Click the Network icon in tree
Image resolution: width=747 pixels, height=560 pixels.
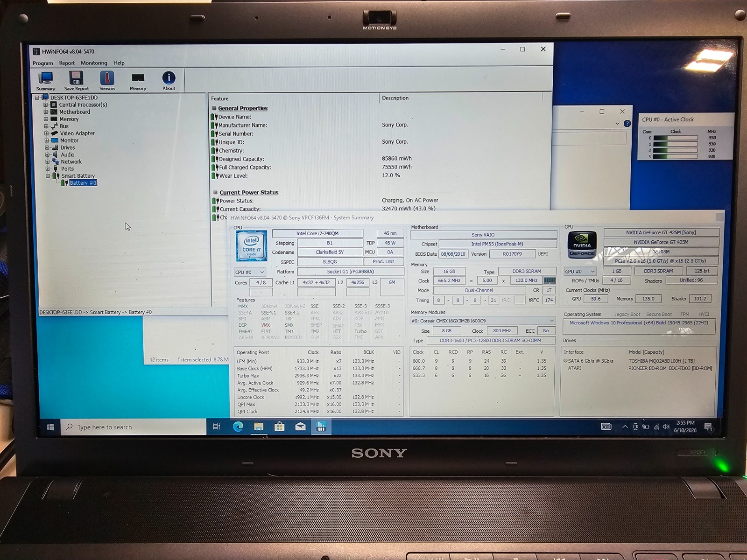(x=55, y=161)
